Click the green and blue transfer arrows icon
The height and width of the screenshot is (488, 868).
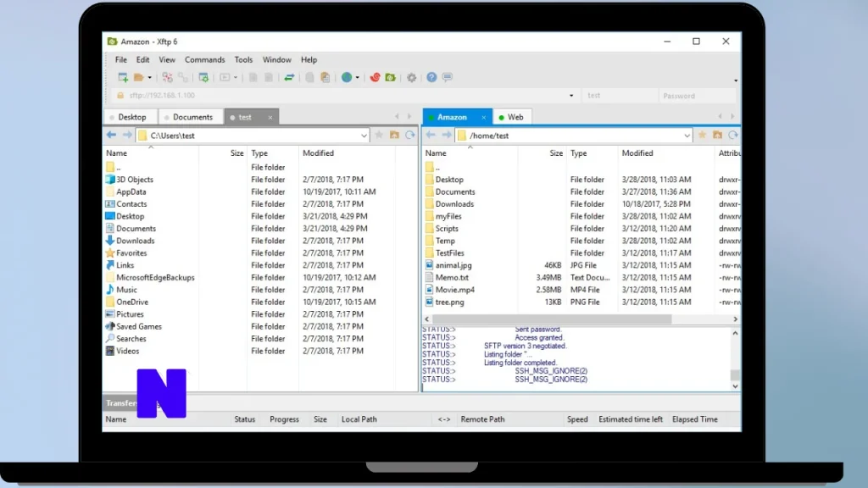289,77
